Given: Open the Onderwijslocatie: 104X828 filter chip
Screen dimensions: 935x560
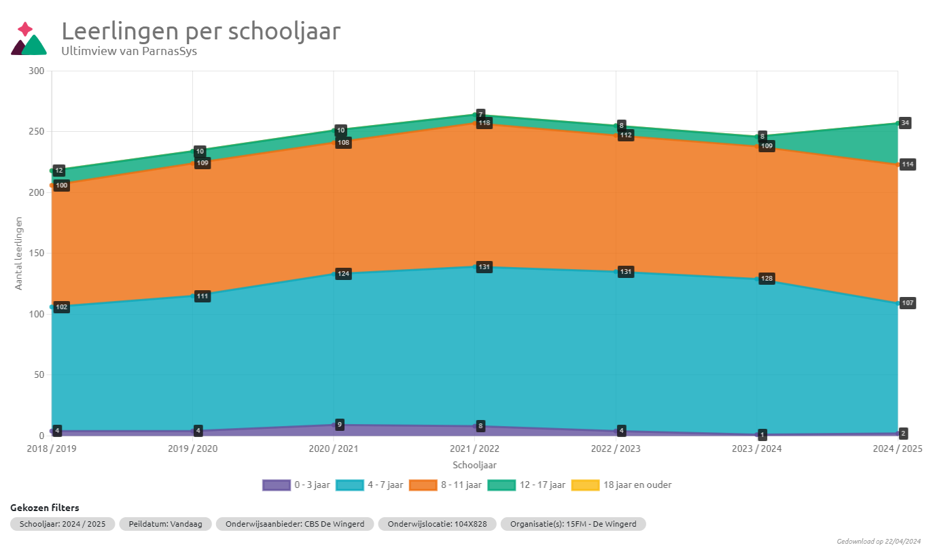Looking at the screenshot, I should coord(437,524).
